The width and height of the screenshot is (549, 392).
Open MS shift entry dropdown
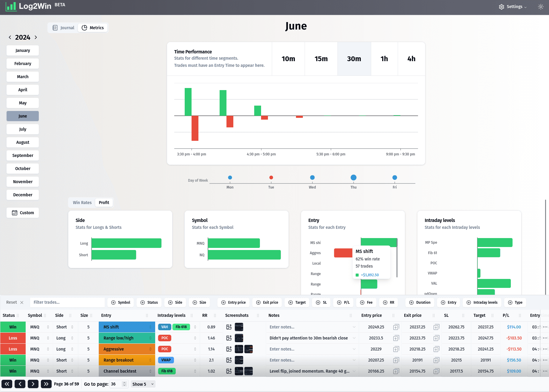(127, 327)
